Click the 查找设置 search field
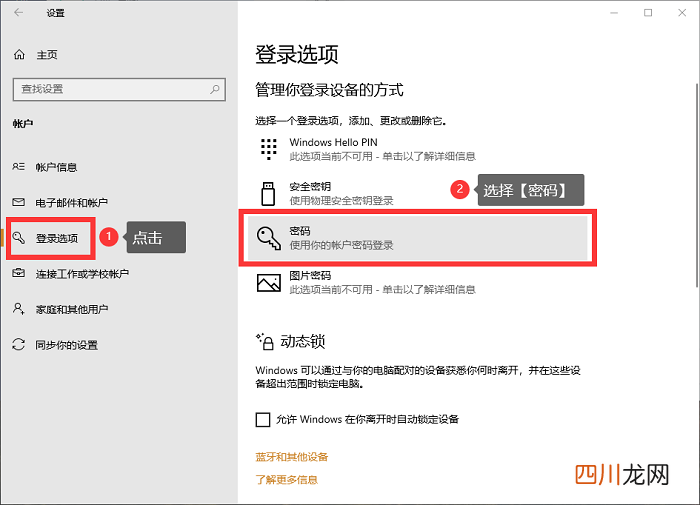The width and height of the screenshot is (700, 505). click(119, 89)
